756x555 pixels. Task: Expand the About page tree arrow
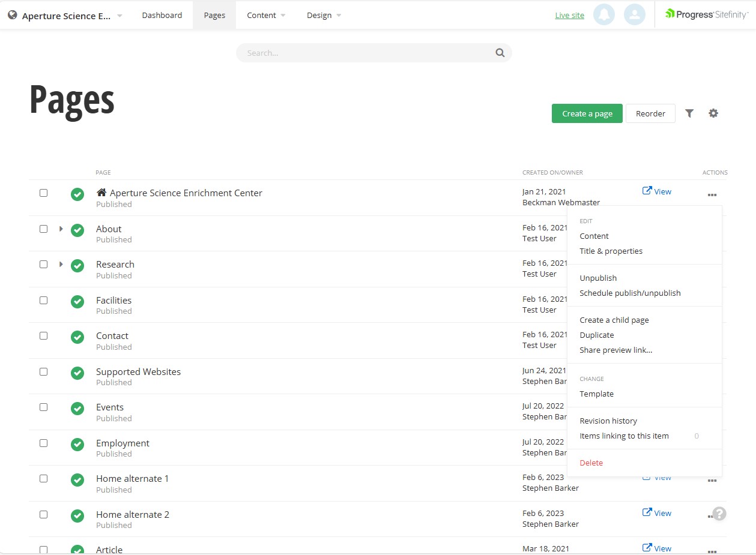tap(60, 229)
